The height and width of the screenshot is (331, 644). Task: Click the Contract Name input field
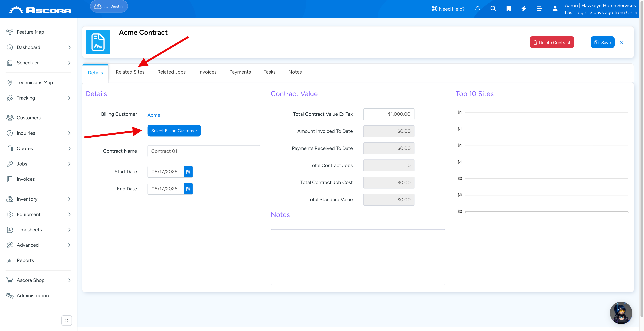point(204,151)
